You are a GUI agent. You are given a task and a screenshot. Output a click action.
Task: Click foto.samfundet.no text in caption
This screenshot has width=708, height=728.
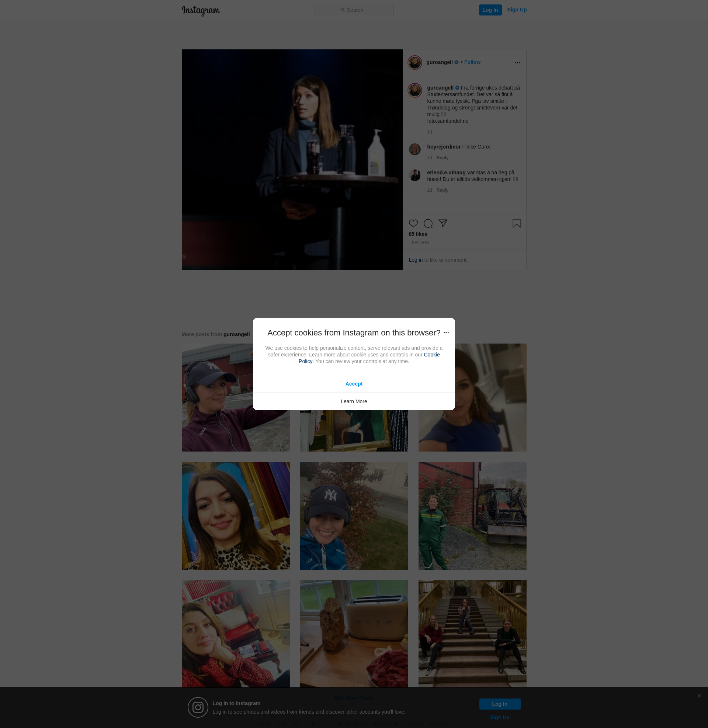click(447, 121)
